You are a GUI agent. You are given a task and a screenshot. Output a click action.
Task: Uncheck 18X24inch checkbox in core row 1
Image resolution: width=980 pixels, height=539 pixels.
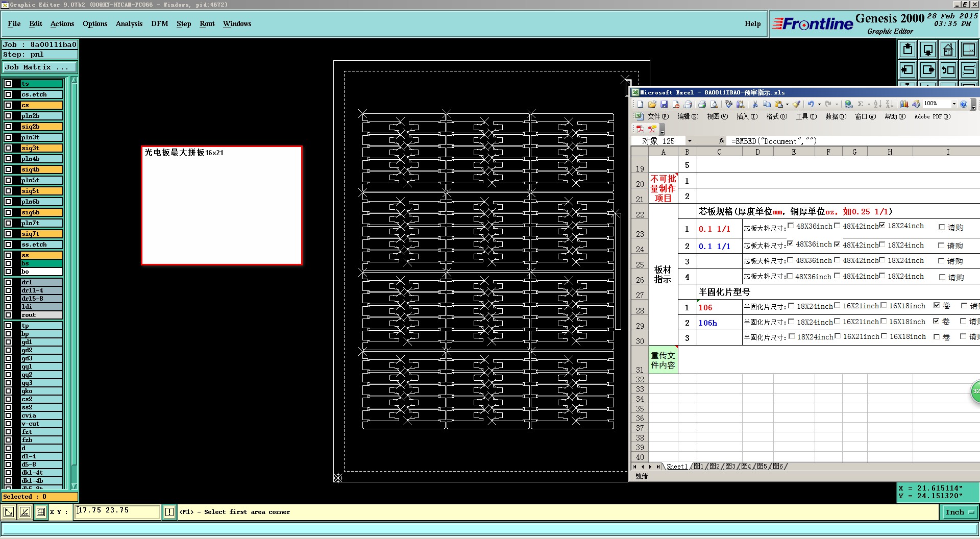pos(882,226)
